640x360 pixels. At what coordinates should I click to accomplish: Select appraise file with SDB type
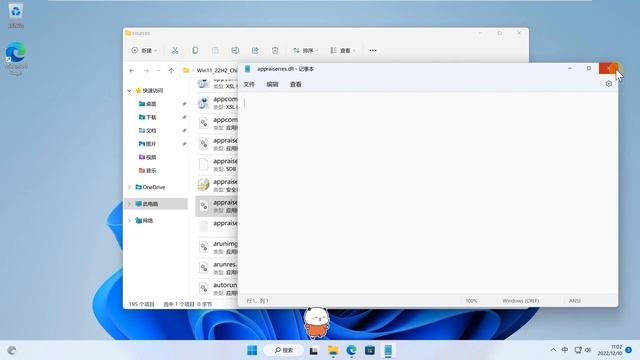tap(217, 164)
